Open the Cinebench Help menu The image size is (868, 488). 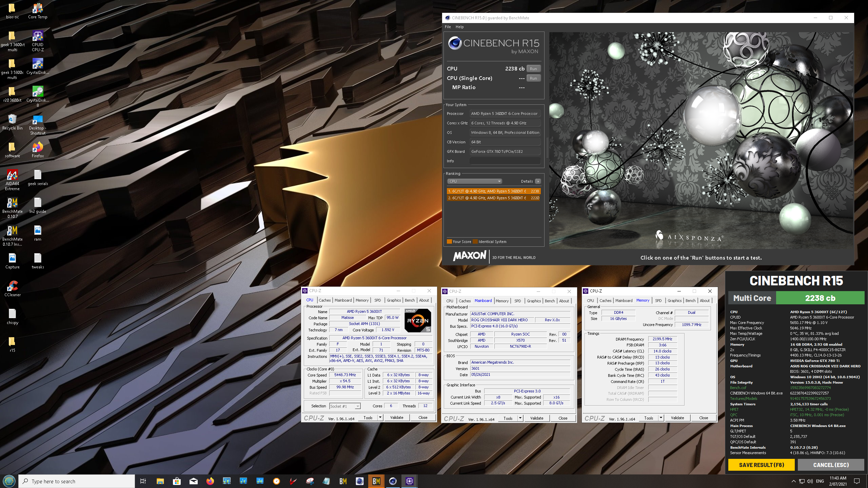(x=459, y=27)
